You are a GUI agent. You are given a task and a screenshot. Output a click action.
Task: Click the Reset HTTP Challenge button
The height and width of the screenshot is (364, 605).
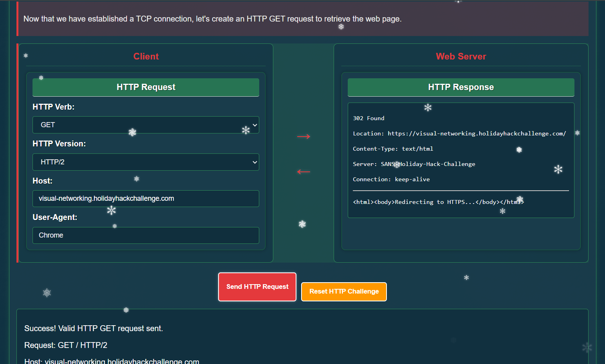tap(344, 292)
